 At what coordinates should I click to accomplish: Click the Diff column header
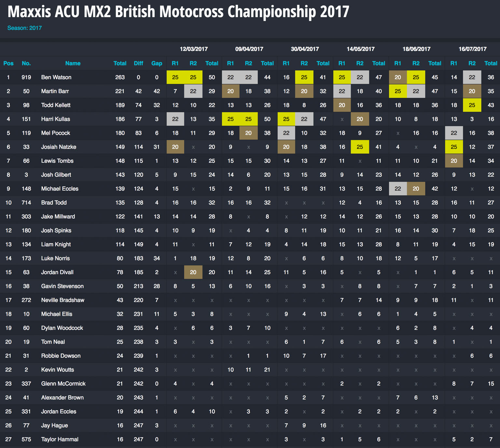point(138,63)
